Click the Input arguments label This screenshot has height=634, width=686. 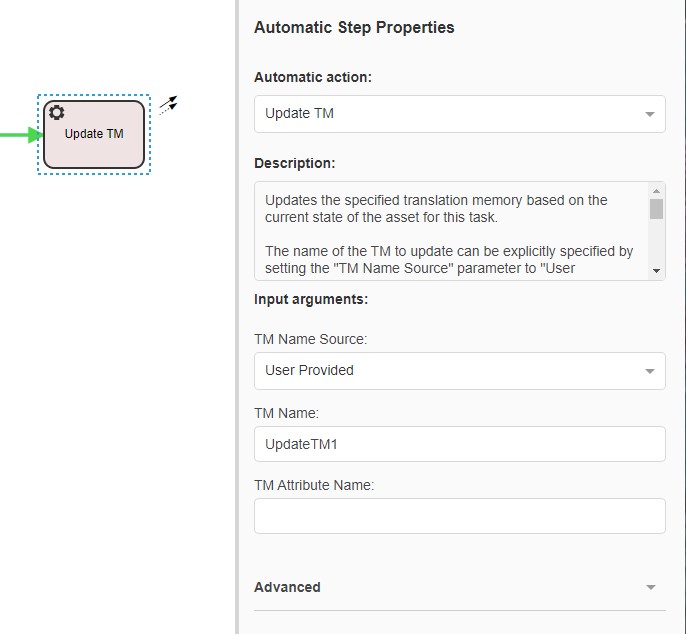pos(311,299)
